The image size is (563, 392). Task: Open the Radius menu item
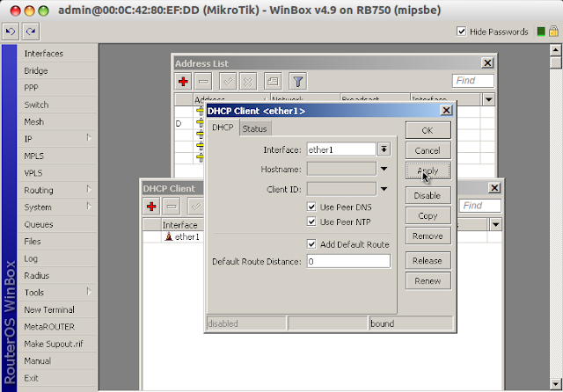[57, 275]
